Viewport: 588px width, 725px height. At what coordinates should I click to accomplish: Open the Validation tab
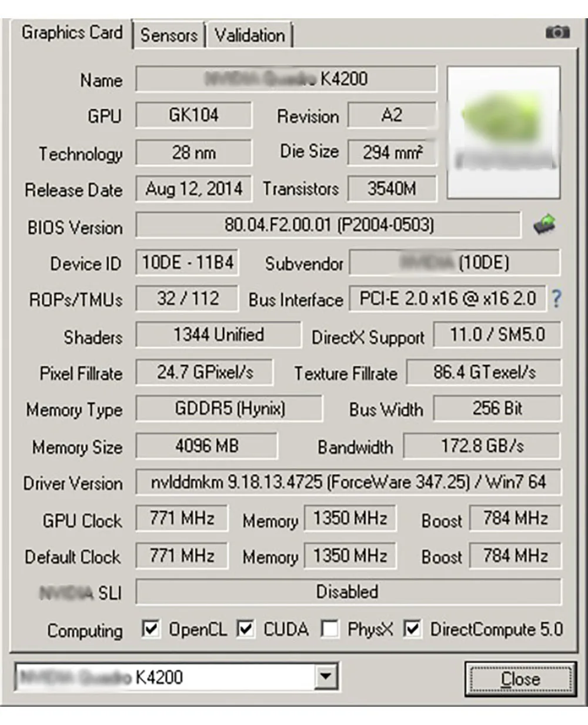pyautogui.click(x=249, y=35)
